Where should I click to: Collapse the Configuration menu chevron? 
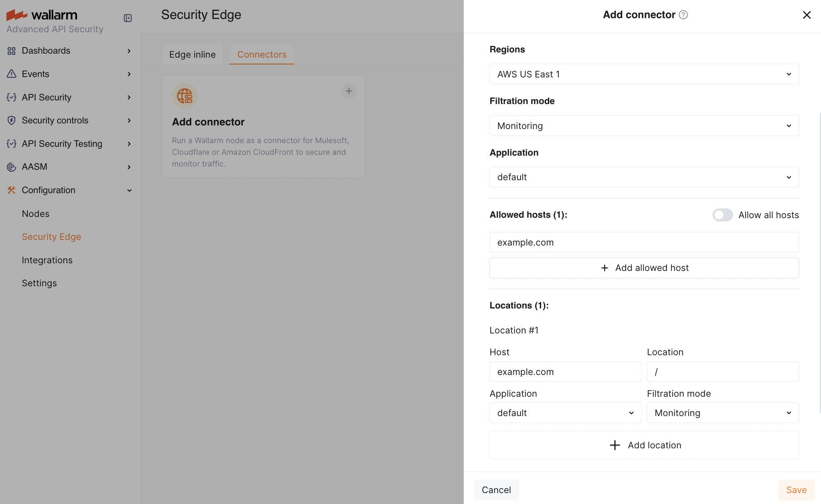pos(129,190)
